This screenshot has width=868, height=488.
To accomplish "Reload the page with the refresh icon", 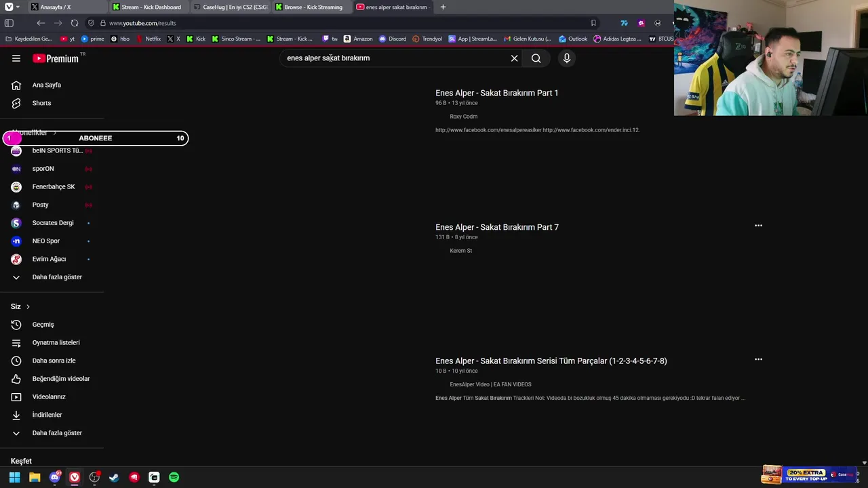I will [x=75, y=23].
